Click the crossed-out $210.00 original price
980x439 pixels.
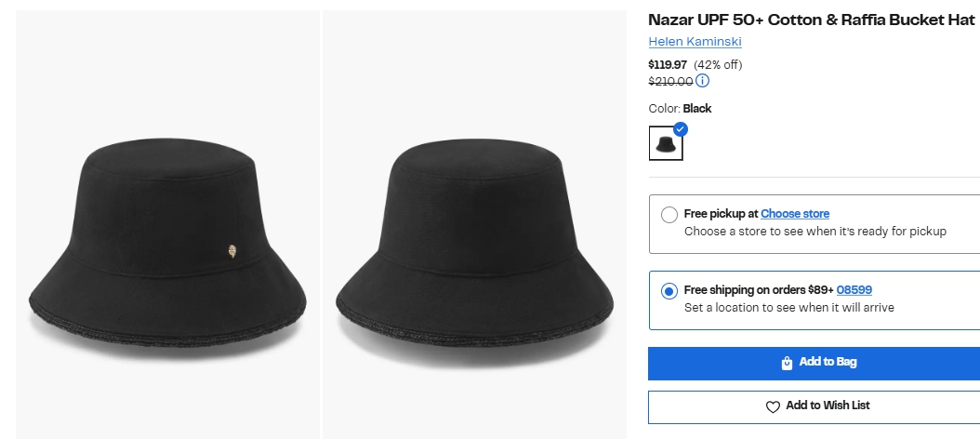669,81
